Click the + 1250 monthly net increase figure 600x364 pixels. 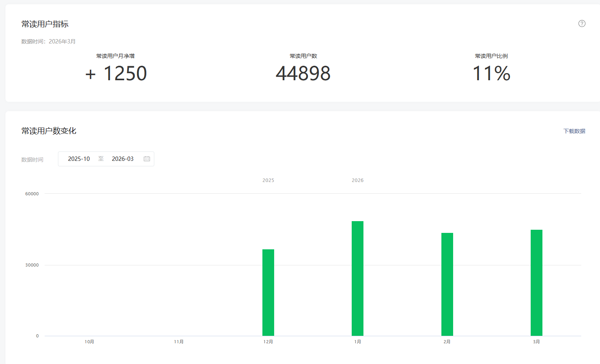[116, 74]
